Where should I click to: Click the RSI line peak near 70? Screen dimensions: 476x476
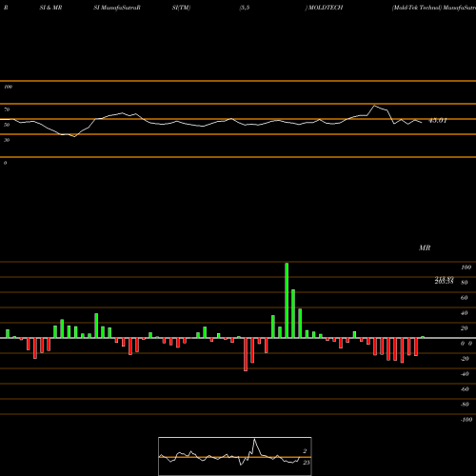[375, 106]
